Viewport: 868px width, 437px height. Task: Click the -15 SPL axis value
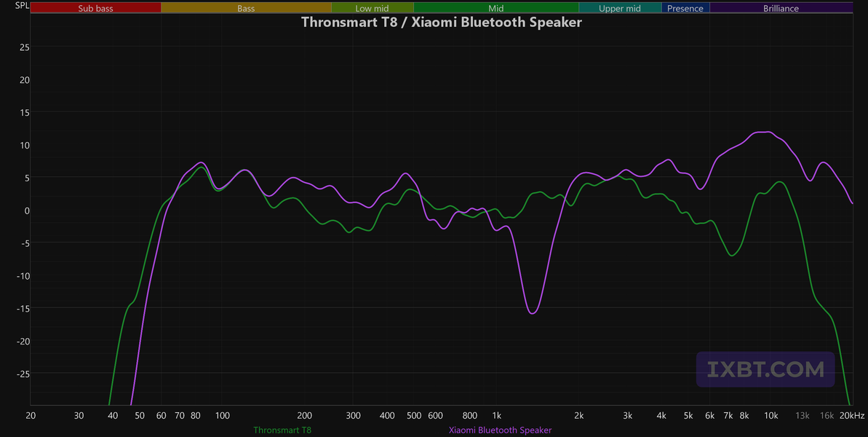click(x=22, y=309)
